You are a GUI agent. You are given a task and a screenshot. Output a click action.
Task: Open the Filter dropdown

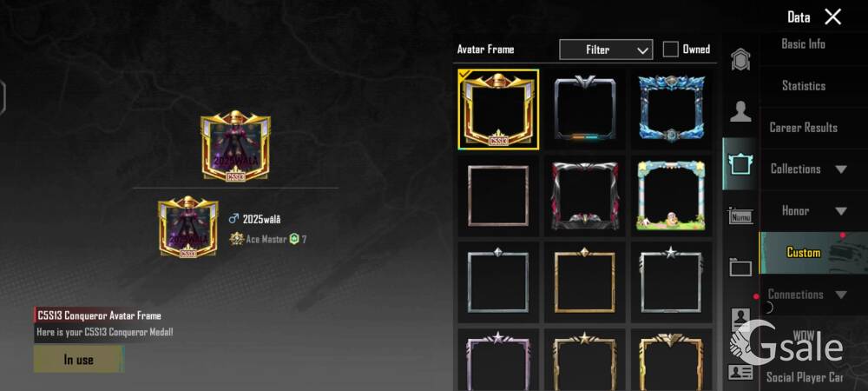pyautogui.click(x=606, y=50)
